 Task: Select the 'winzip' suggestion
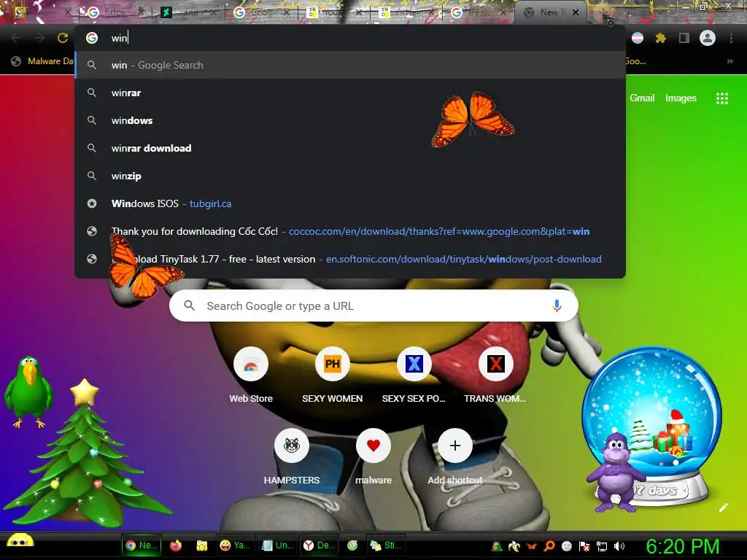pyautogui.click(x=350, y=176)
